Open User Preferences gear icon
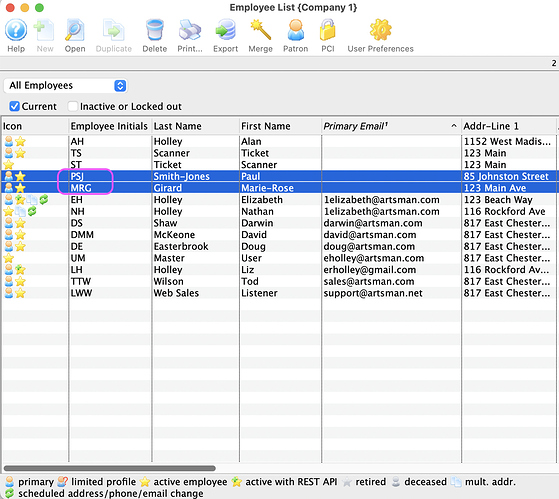 tap(380, 30)
